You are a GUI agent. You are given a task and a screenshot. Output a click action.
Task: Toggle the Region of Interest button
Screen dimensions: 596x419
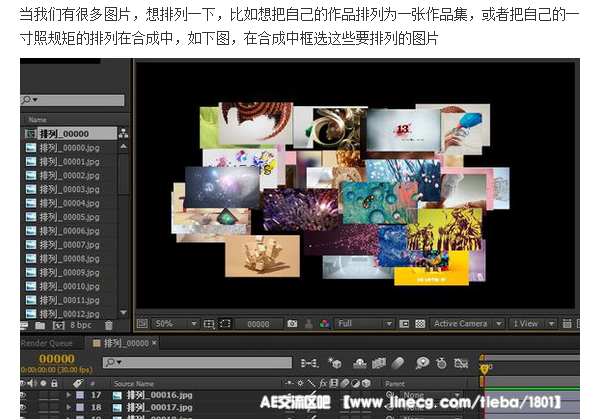pyautogui.click(x=225, y=324)
